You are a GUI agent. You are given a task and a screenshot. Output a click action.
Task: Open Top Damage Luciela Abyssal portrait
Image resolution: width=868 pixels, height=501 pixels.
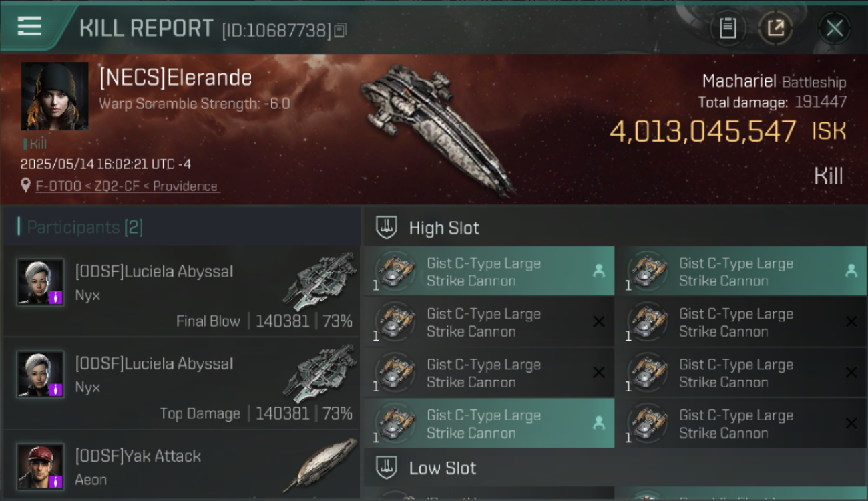(x=40, y=374)
